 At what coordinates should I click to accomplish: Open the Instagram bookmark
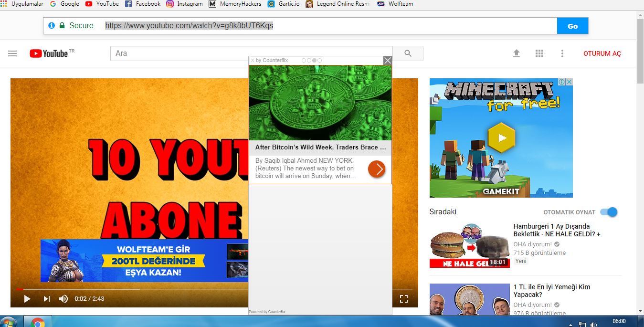pos(185,4)
